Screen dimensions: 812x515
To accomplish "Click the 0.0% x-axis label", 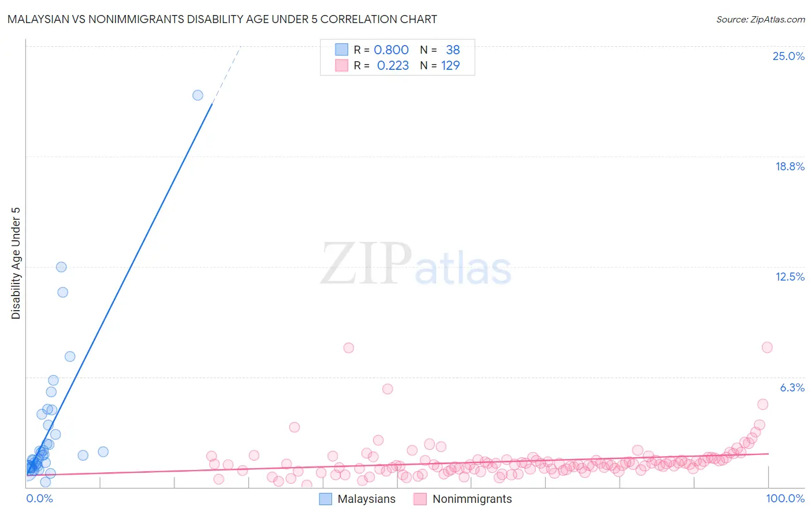I will tap(40, 498).
